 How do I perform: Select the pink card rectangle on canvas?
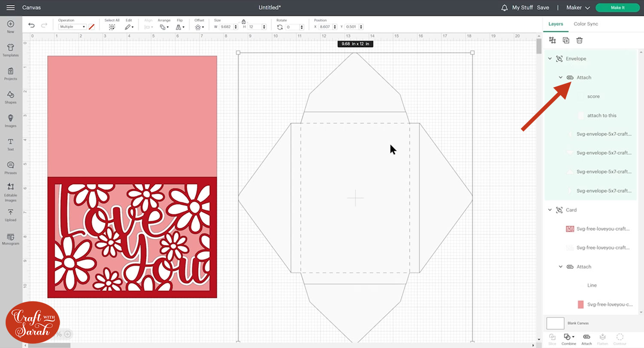(132, 116)
